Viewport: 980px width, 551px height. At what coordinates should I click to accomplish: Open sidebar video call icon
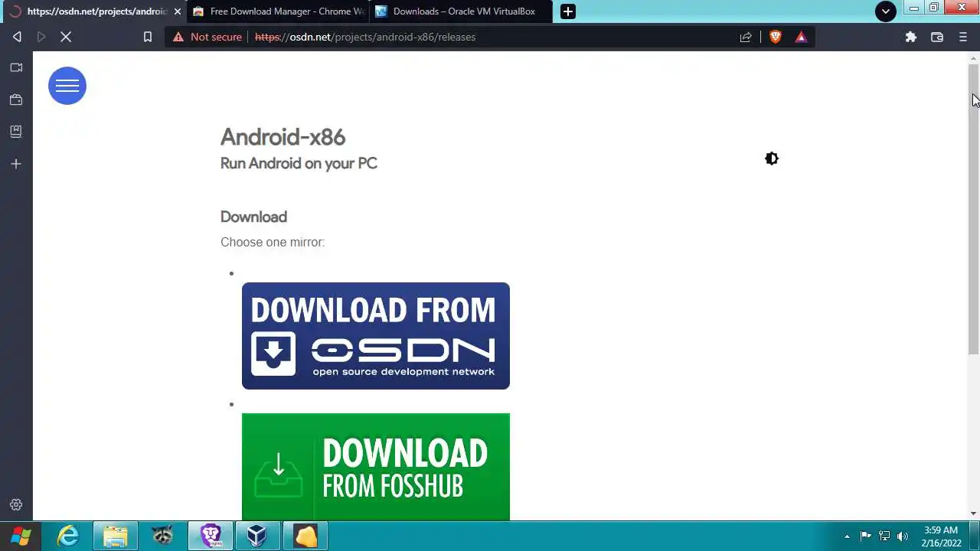tap(16, 67)
